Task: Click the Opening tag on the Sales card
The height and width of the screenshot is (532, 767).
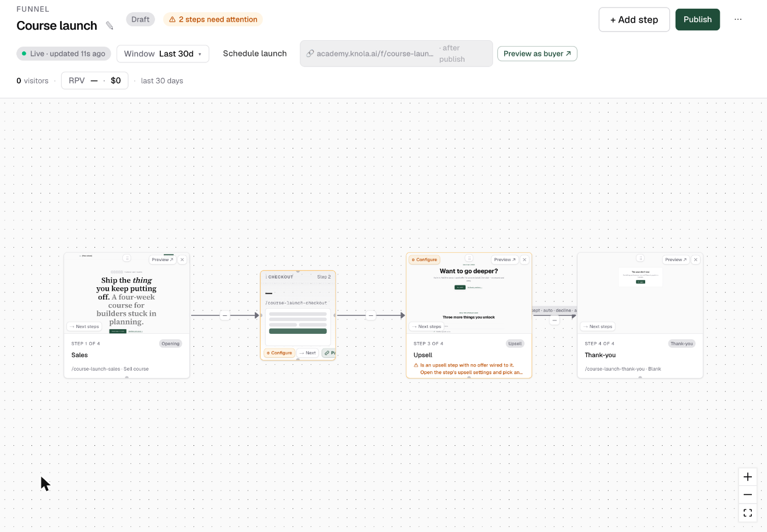Action: 171,344
